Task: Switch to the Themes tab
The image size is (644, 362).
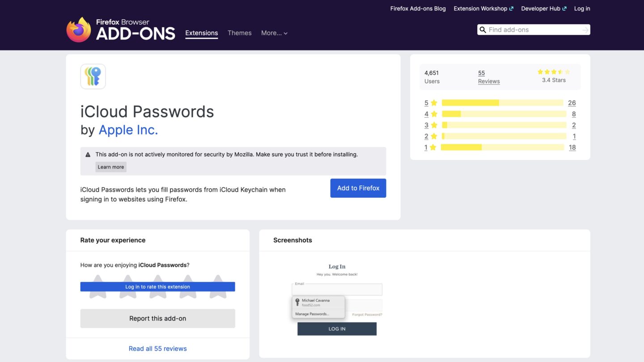Action: 239,33
